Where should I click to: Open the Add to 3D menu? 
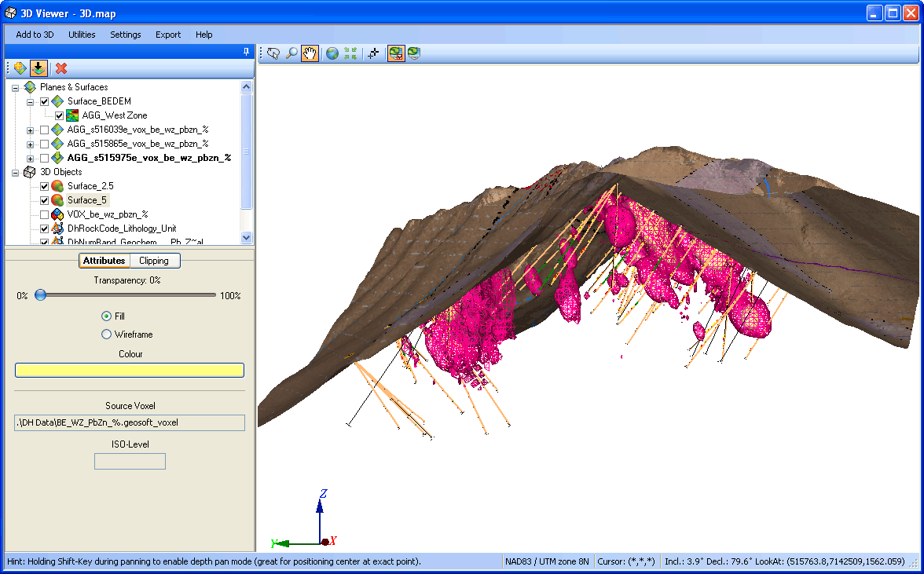[x=35, y=35]
